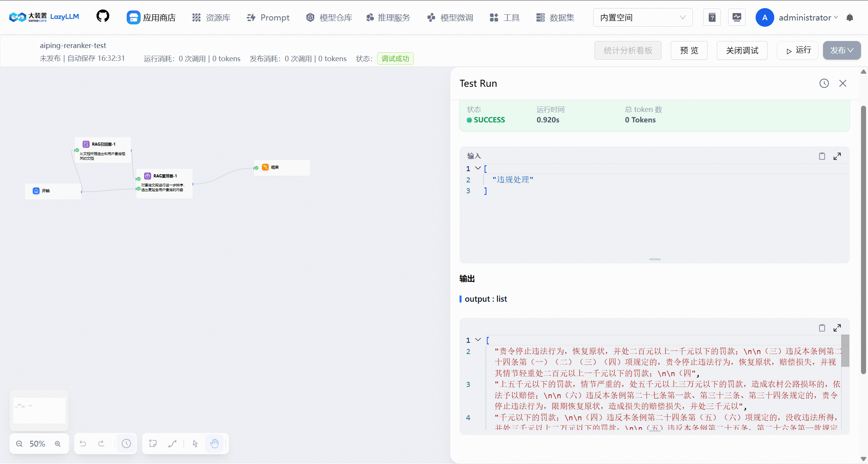
Task: Open the GitHub repository icon
Action: [103, 17]
